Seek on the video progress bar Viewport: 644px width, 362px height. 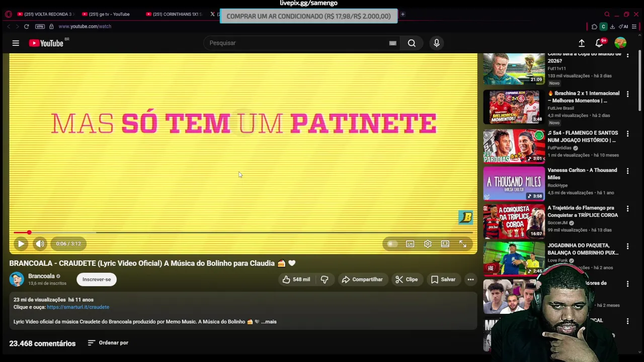pos(243,232)
